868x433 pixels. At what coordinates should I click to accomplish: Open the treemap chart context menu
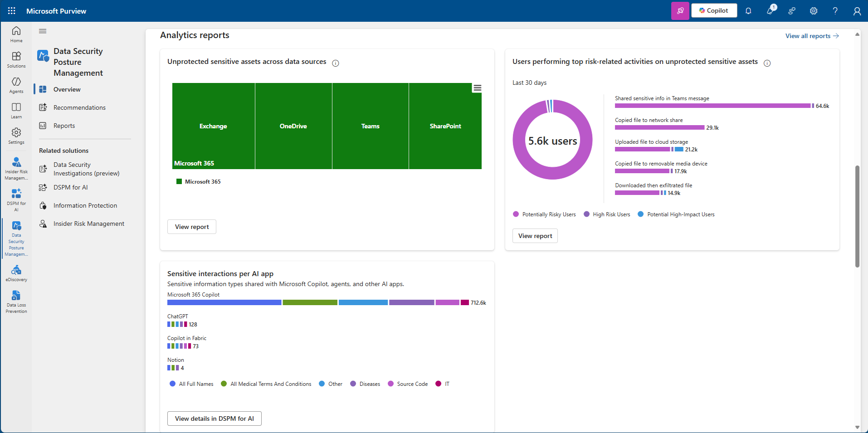pos(477,88)
